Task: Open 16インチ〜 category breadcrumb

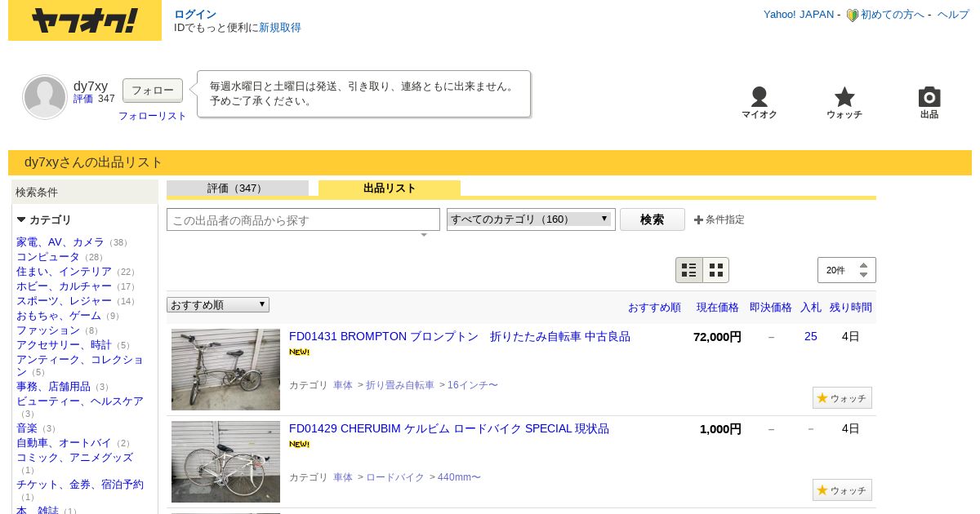Action: click(473, 385)
